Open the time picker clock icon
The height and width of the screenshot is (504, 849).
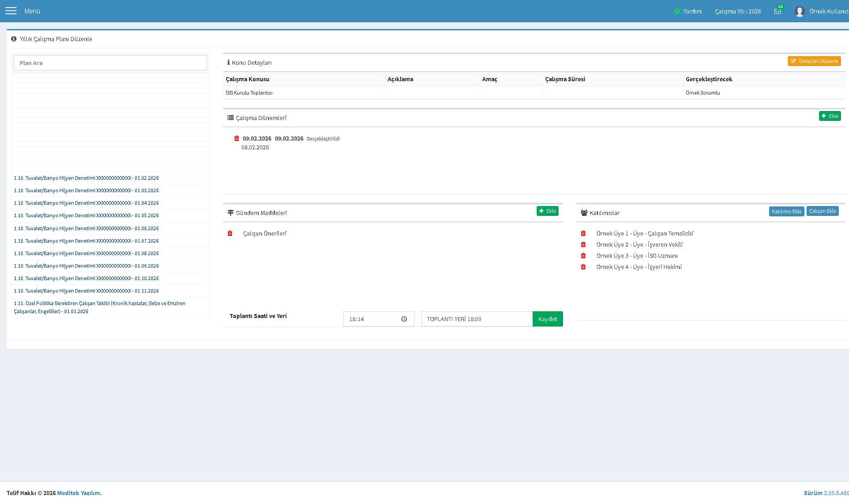tap(404, 319)
